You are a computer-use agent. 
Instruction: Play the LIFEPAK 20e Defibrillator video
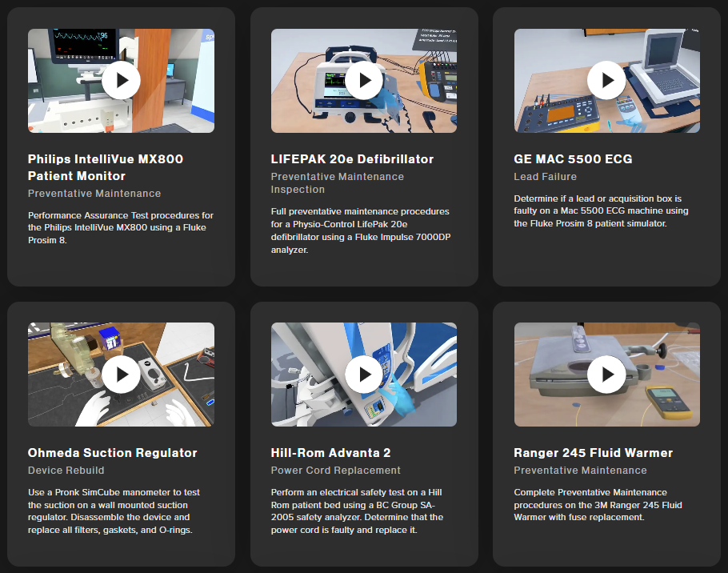point(364,80)
